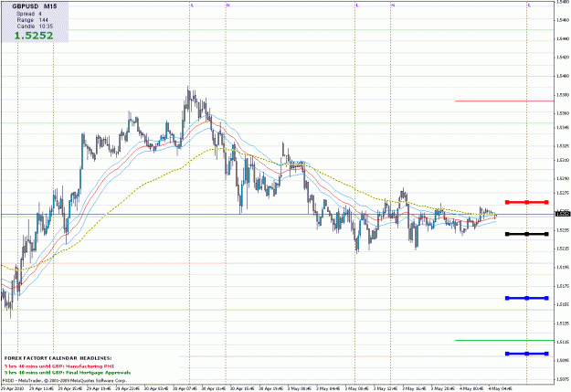The height and width of the screenshot is (392, 571).
Task: Click the red GBP Manufacturing PMI headline
Action: [x=59, y=366]
